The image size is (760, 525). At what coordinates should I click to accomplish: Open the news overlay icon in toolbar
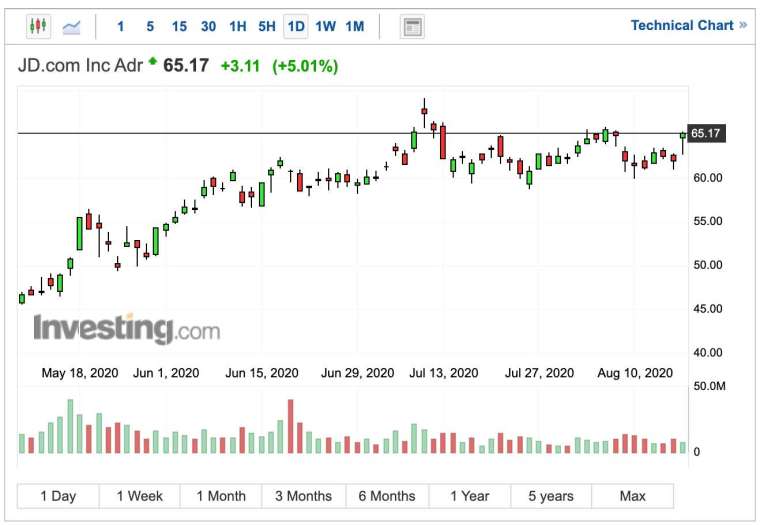pos(412,27)
